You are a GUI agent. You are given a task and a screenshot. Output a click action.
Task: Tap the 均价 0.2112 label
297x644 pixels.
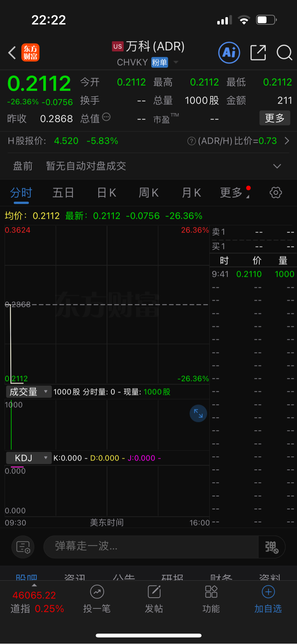click(32, 216)
